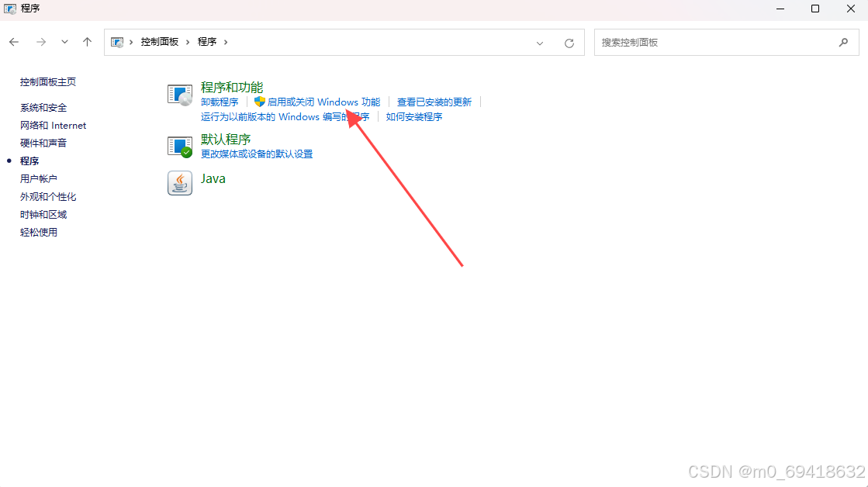Click the 程序和功能 icon
868x487 pixels.
click(x=180, y=95)
